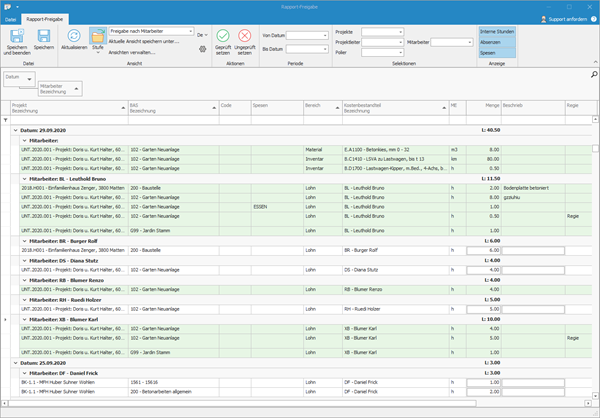Click Aktuelle Ansicht speichern unter

[143, 41]
